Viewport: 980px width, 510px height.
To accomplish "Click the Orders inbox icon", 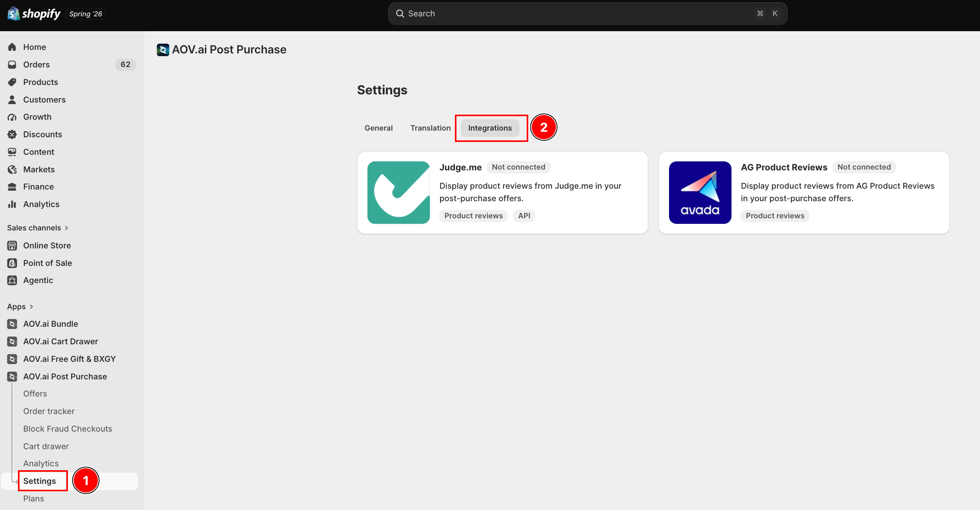I will [12, 65].
